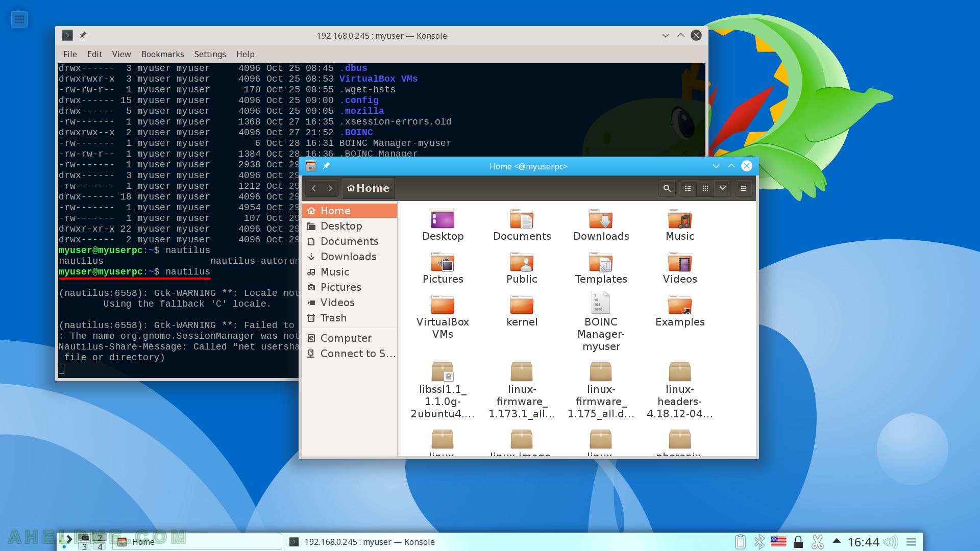Click the Nautilus search icon
The height and width of the screenshot is (551, 980).
click(666, 188)
